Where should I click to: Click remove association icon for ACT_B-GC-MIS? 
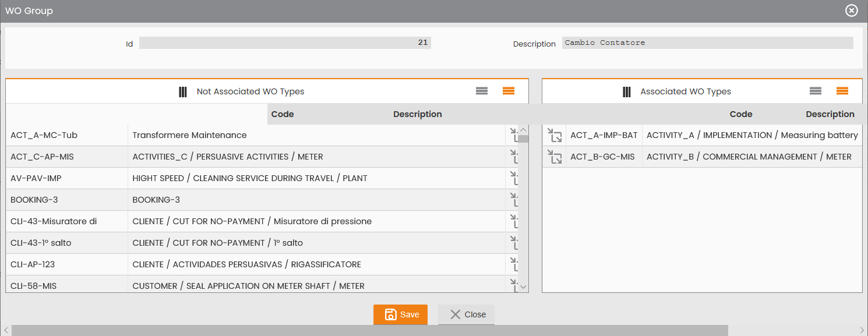point(555,157)
